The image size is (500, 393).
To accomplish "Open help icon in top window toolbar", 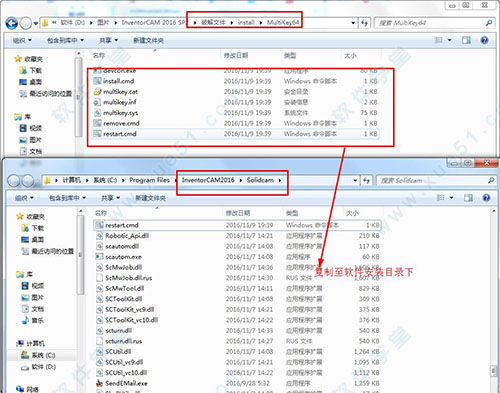I will [x=484, y=40].
